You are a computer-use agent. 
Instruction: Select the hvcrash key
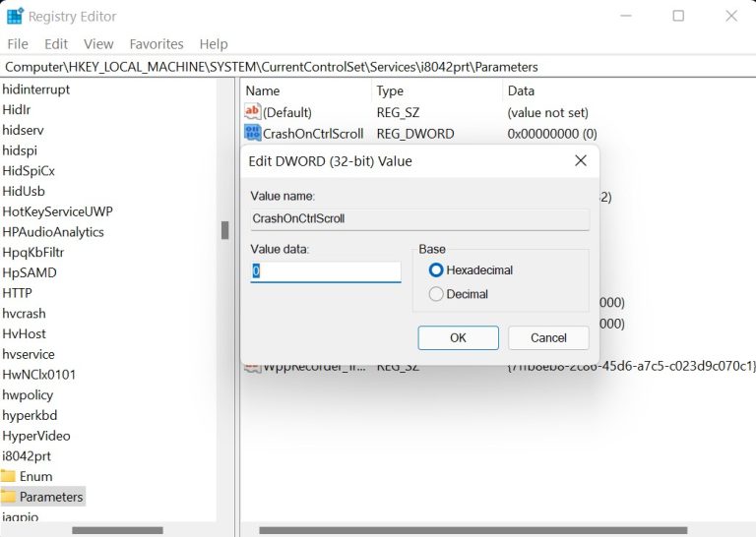(x=24, y=314)
